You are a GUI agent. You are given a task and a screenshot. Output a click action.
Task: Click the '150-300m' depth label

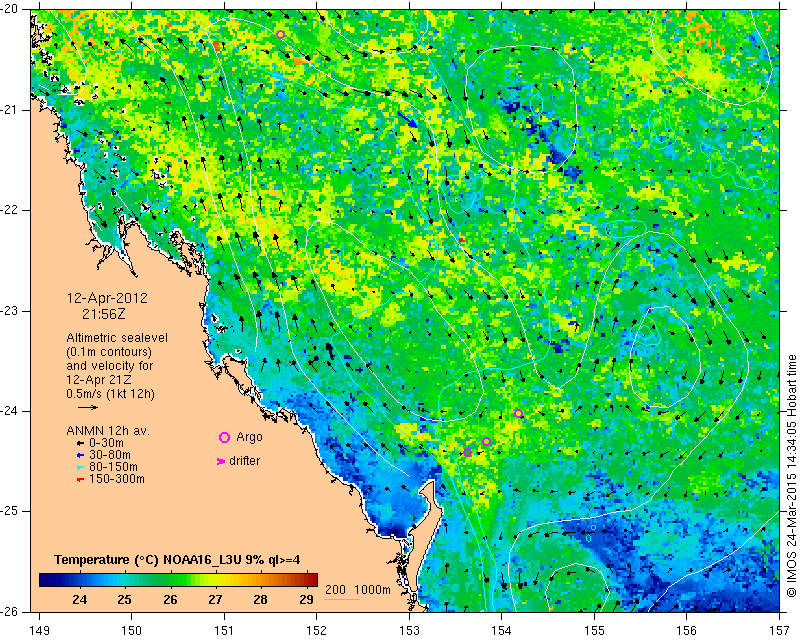(x=117, y=479)
